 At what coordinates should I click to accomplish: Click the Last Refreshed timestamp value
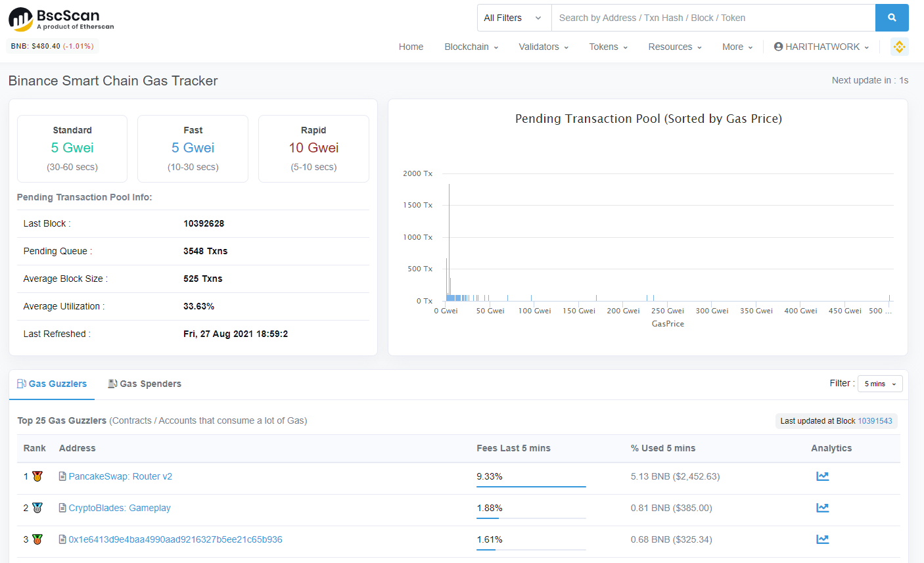pyautogui.click(x=235, y=334)
